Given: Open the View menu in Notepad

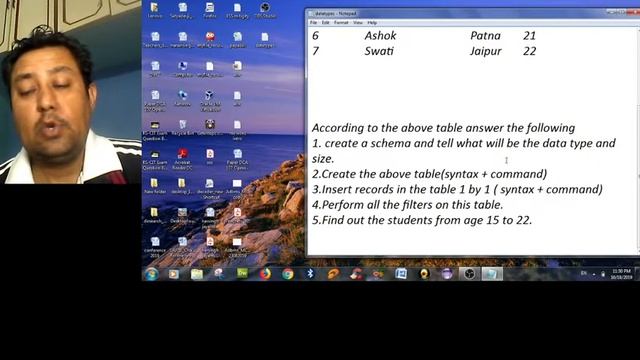Looking at the screenshot, I should point(358,22).
